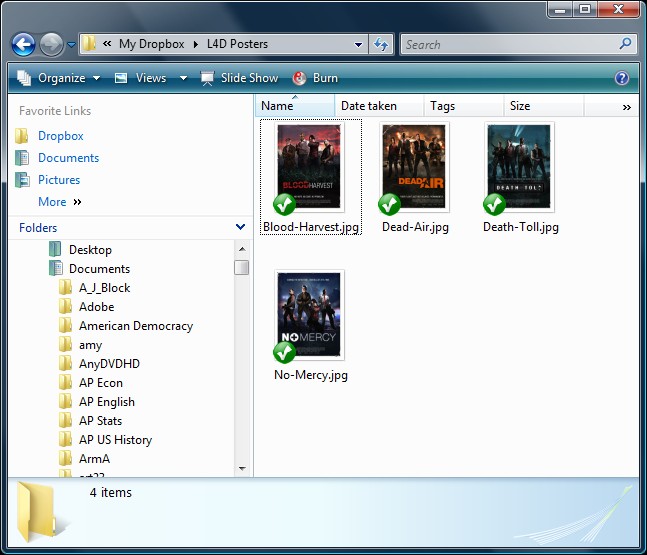Image resolution: width=647 pixels, height=555 pixels.
Task: Select the Death-Toll.jpg thumbnail
Action: point(519,166)
